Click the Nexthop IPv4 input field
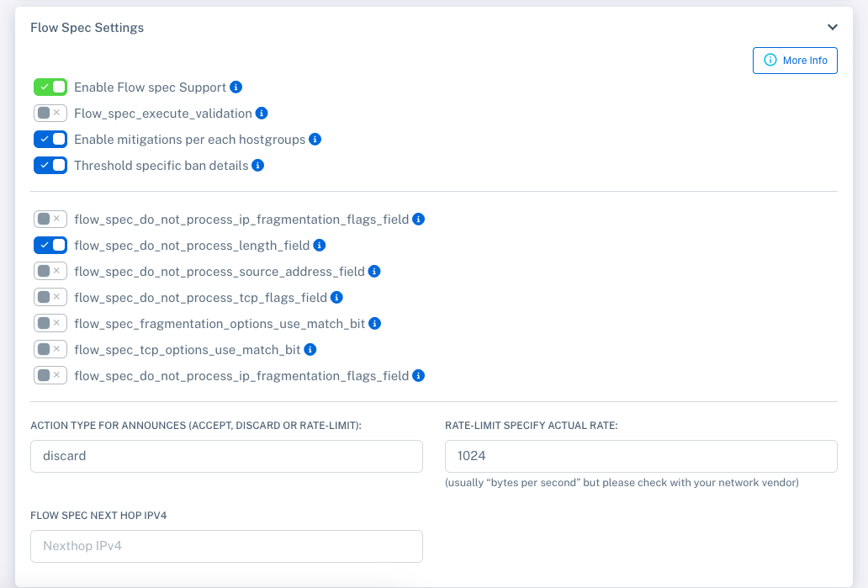Viewport: 868px width, 588px height. tap(225, 545)
